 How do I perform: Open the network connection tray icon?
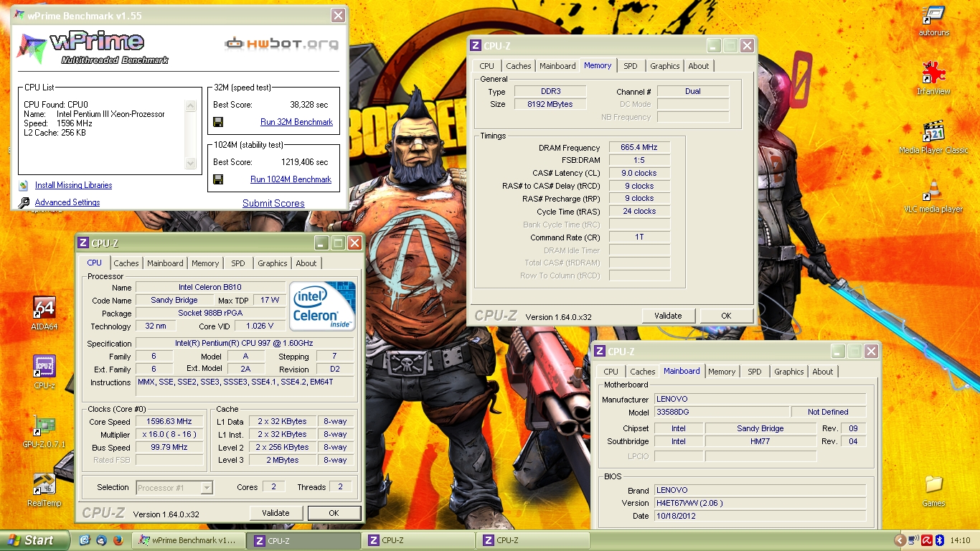913,540
